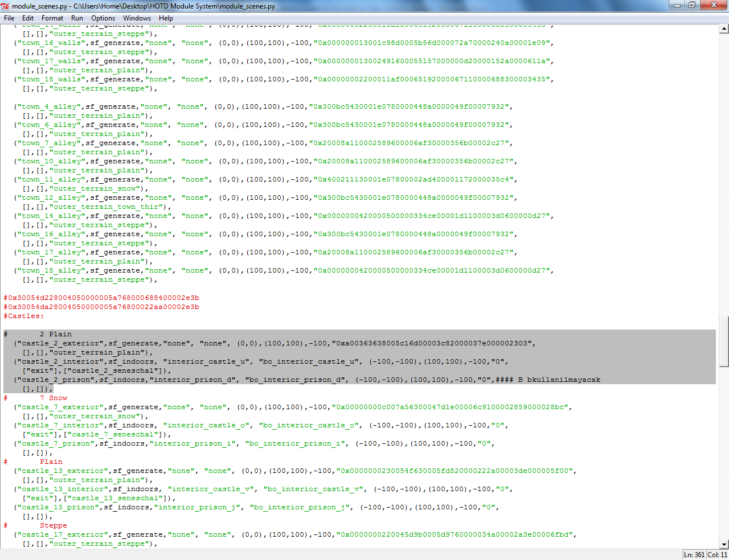The height and width of the screenshot is (560, 729).
Task: Click the "town_6_alley" string
Action: pos(50,125)
